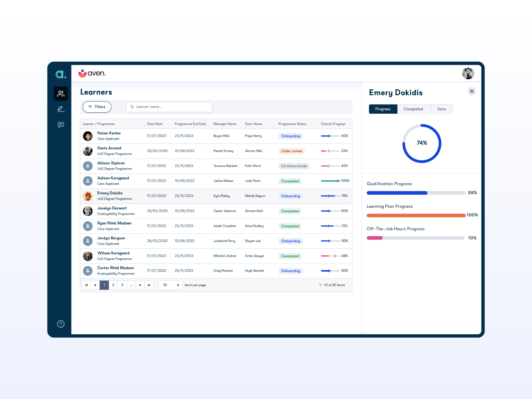This screenshot has height=399, width=532.
Task: Click the search magnifier in the learner search box
Action: pos(132,107)
